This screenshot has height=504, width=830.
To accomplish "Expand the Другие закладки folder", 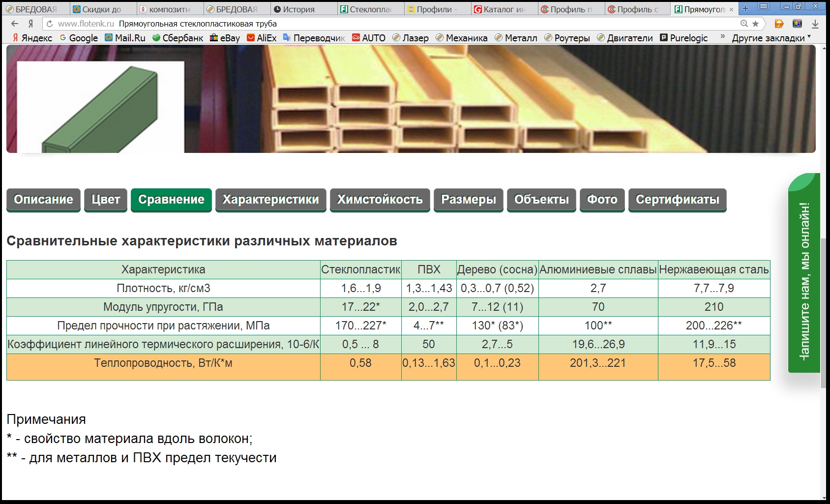I will [x=771, y=38].
